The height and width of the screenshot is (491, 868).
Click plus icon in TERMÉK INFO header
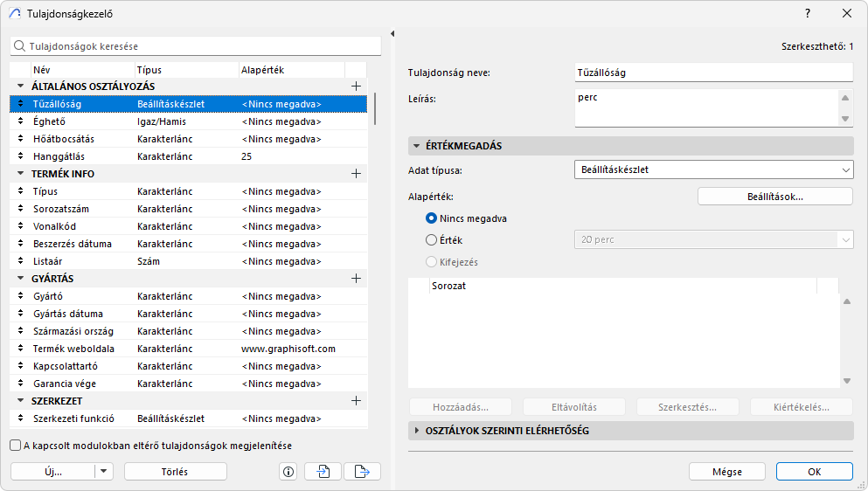coord(356,174)
